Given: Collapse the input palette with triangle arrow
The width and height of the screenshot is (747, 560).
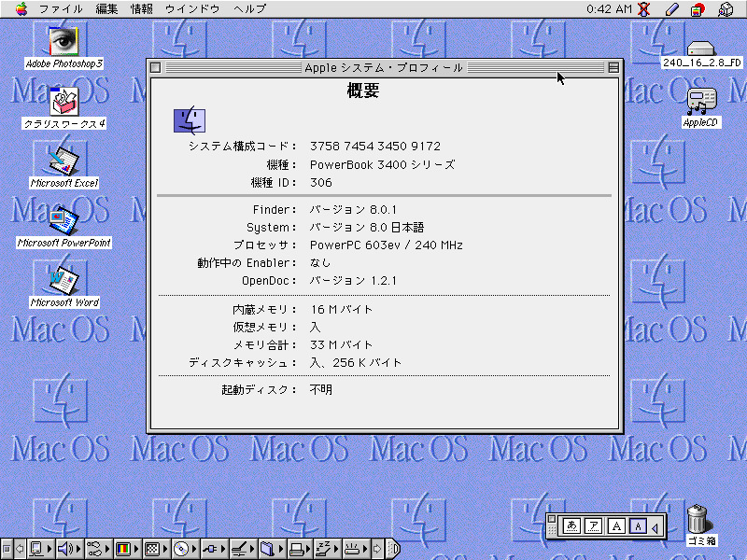Looking at the screenshot, I should click(655, 527).
